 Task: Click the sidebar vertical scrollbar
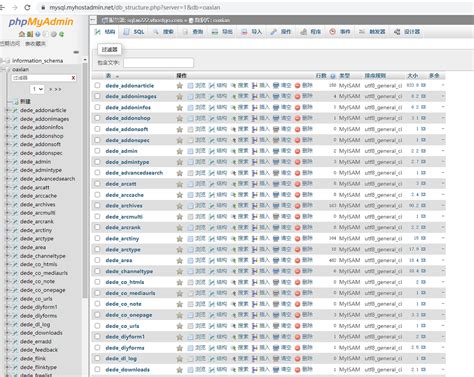pyautogui.click(x=85, y=180)
